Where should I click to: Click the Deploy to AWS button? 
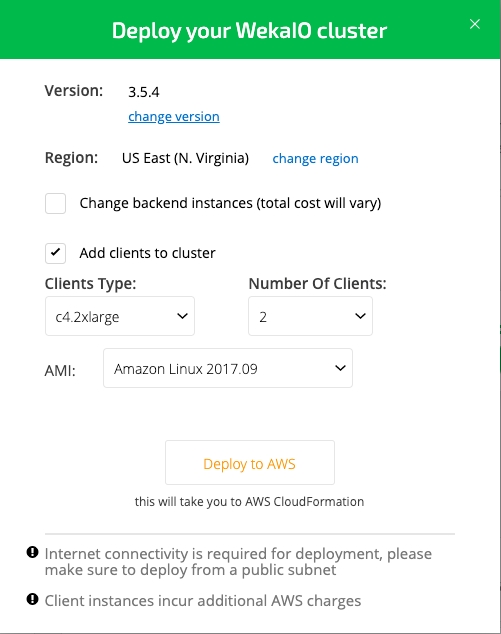(250, 463)
